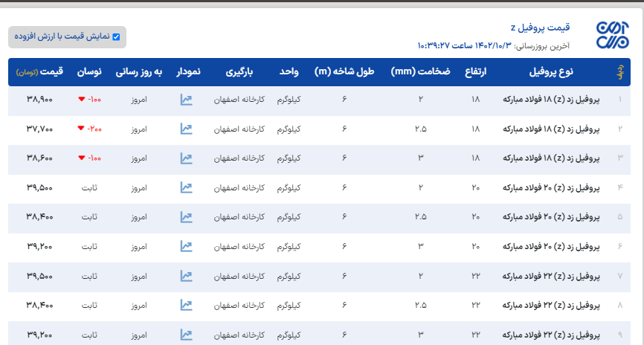The height and width of the screenshot is (345, 644).
Task: Open chart icon for profile z 20 thickness 2
Action: tap(186, 188)
